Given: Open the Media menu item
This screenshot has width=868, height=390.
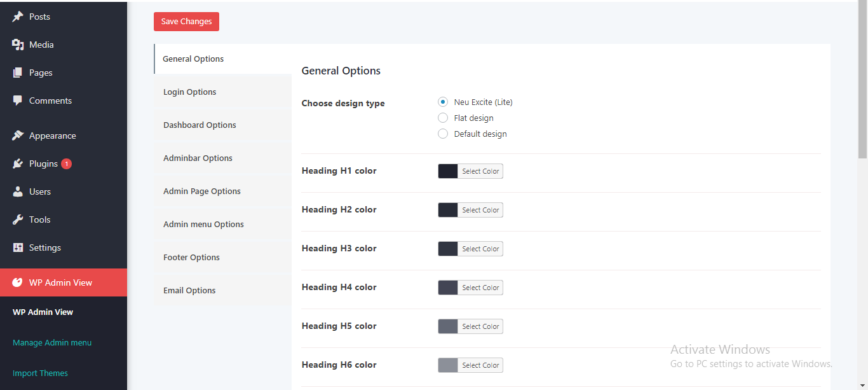Looking at the screenshot, I should (x=64, y=45).
